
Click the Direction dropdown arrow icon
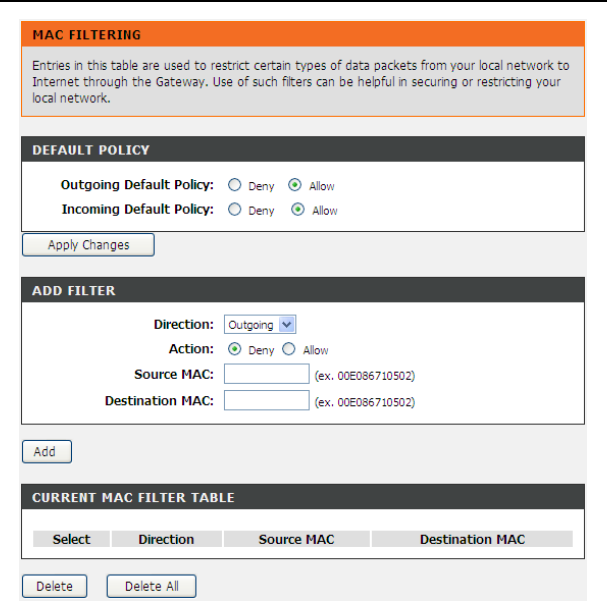287,324
